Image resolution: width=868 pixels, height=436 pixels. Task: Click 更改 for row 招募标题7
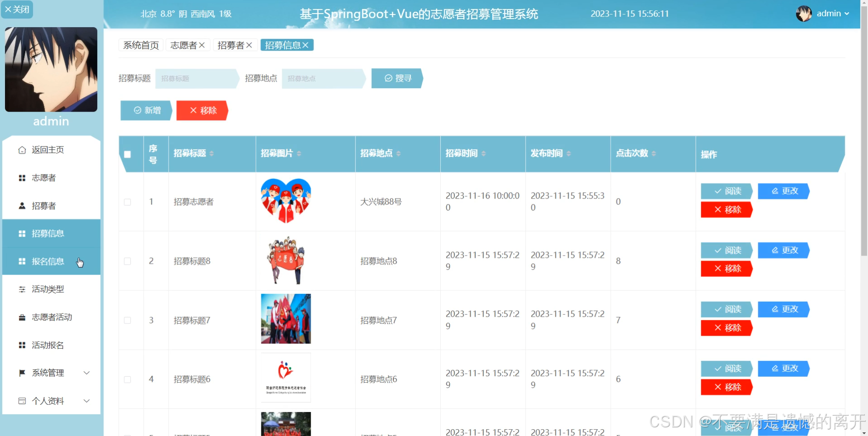tap(783, 310)
